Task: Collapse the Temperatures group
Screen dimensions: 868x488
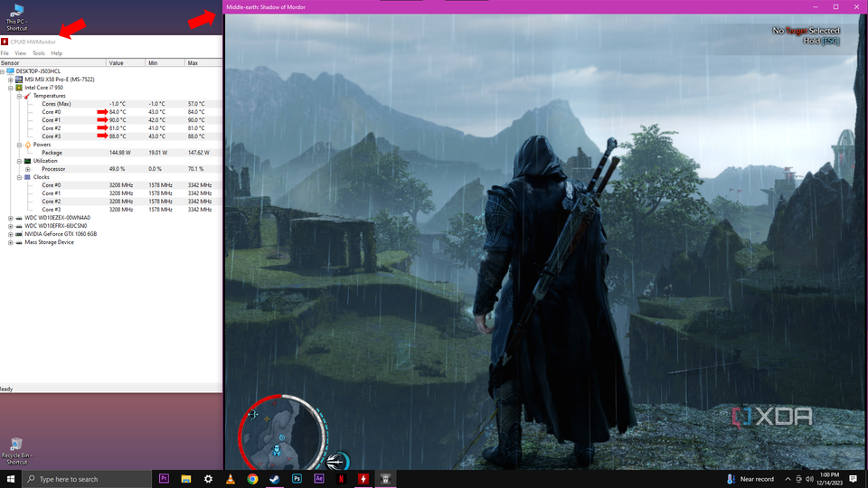Action: click(x=19, y=97)
